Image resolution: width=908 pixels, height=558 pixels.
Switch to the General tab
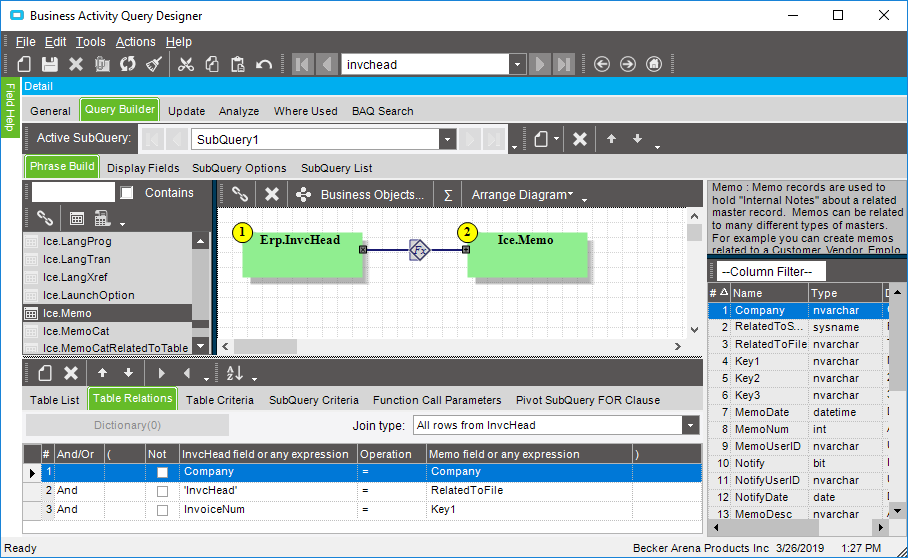click(x=50, y=111)
